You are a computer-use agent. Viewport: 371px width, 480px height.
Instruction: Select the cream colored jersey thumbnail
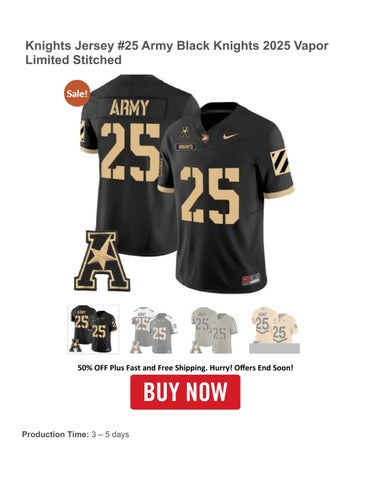pyautogui.click(x=274, y=329)
